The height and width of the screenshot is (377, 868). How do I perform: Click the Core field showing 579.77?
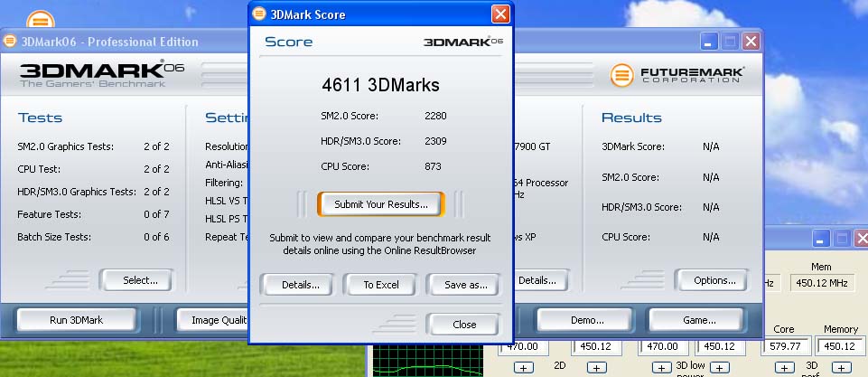pos(786,346)
